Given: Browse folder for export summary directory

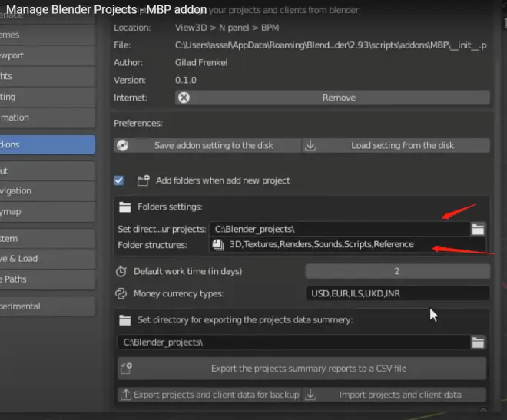Looking at the screenshot, I should pos(478,342).
